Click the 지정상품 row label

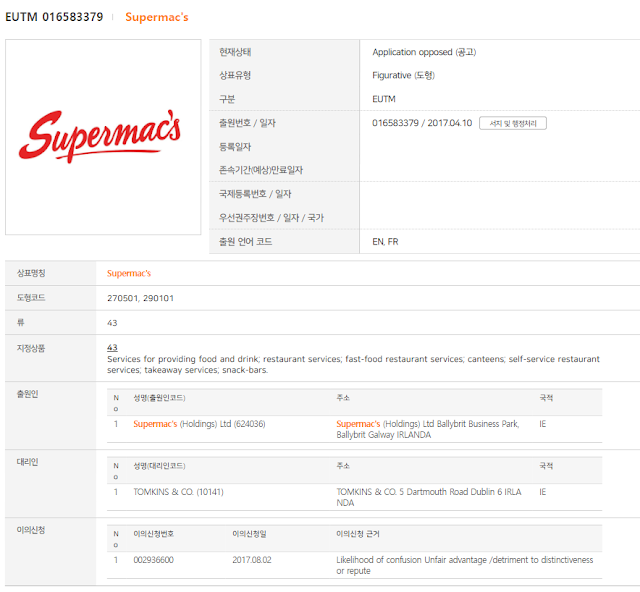(31, 348)
